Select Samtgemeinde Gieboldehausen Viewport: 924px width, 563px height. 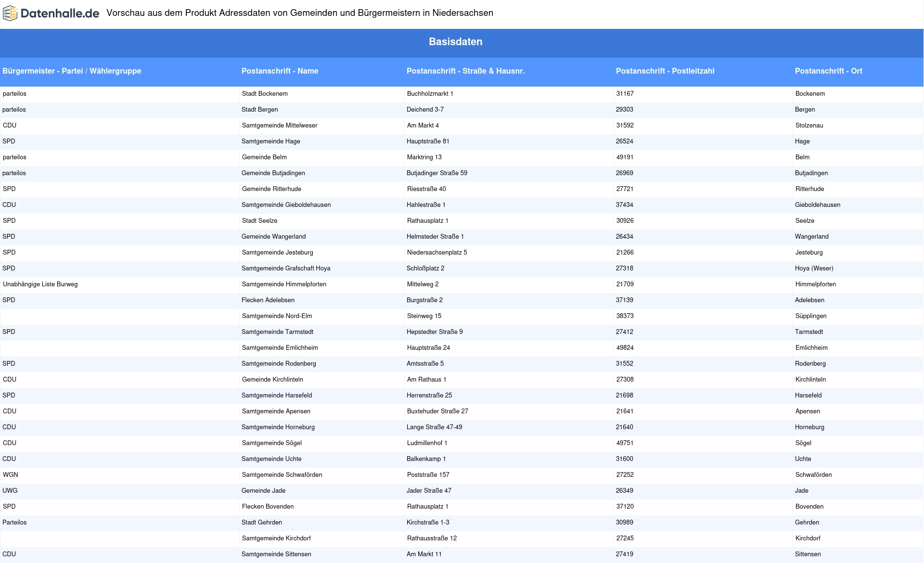pos(286,205)
